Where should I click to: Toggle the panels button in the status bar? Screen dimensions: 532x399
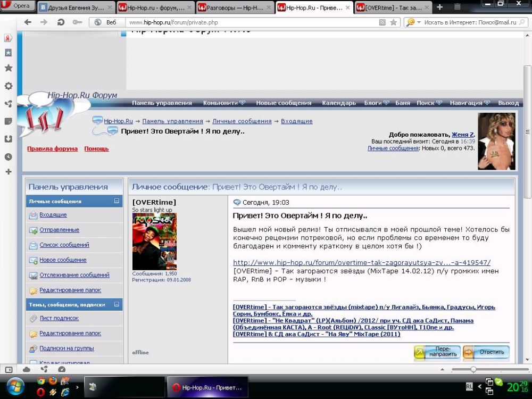[9, 370]
